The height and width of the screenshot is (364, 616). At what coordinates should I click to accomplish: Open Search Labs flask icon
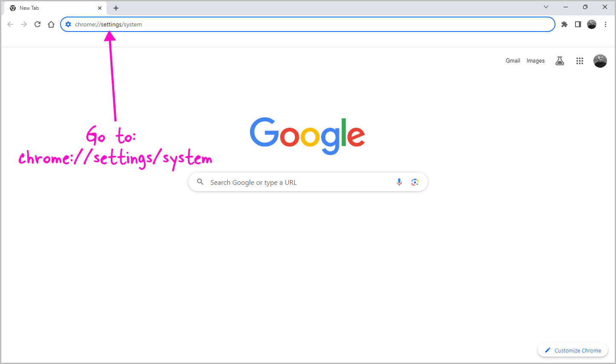coord(559,60)
